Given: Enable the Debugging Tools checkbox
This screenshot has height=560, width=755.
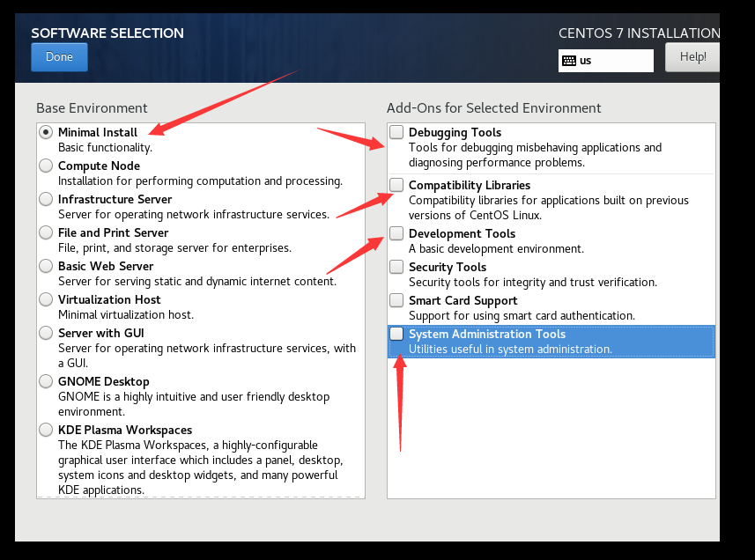Looking at the screenshot, I should tap(396, 132).
